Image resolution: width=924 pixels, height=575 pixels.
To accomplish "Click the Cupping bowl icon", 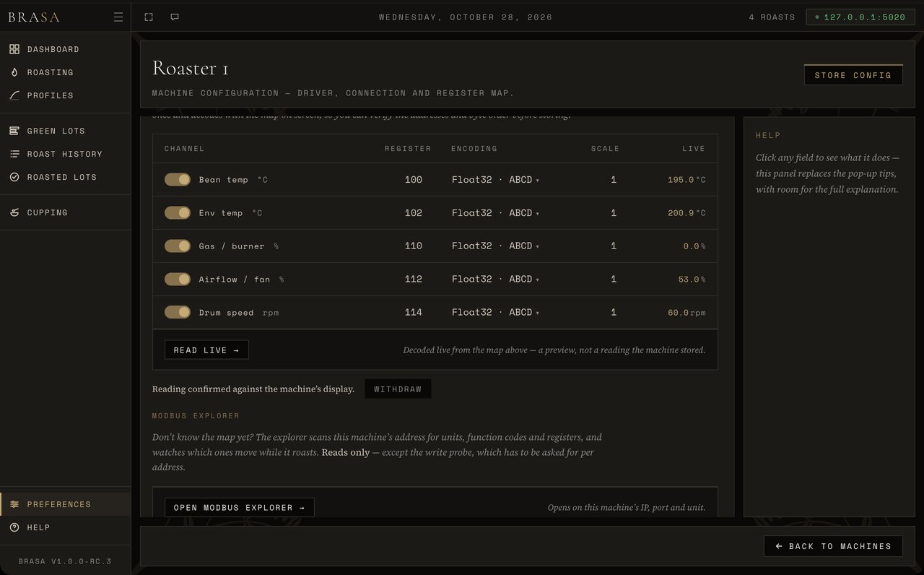I will [x=14, y=212].
